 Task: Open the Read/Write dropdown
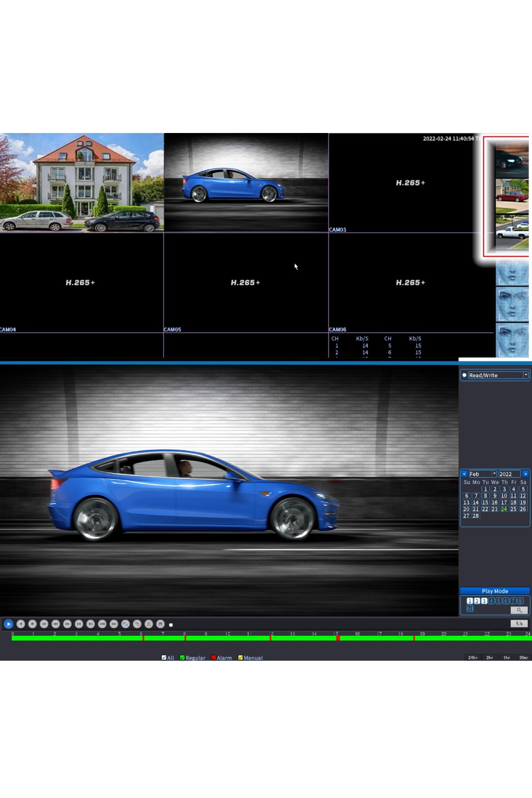[526, 375]
